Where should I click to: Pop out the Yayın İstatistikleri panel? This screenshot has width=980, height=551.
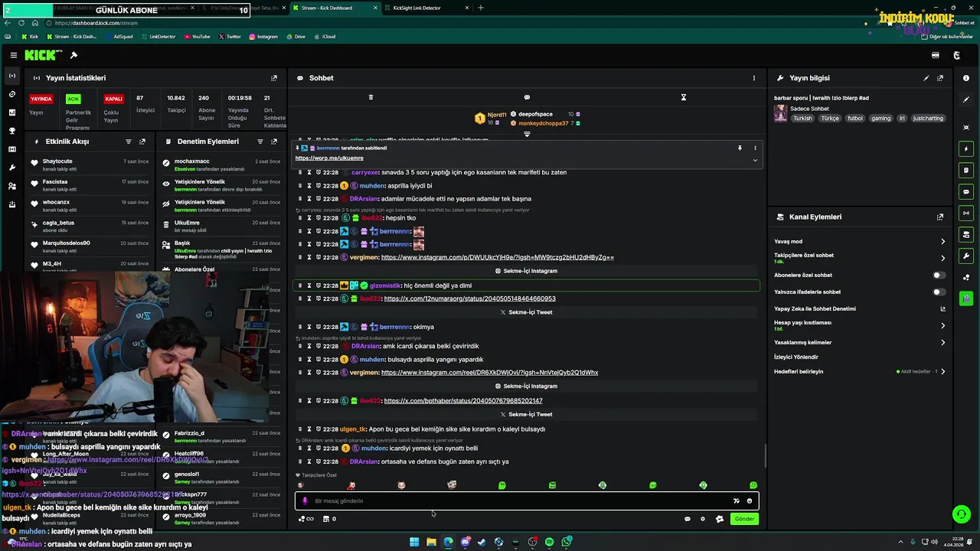tap(274, 78)
